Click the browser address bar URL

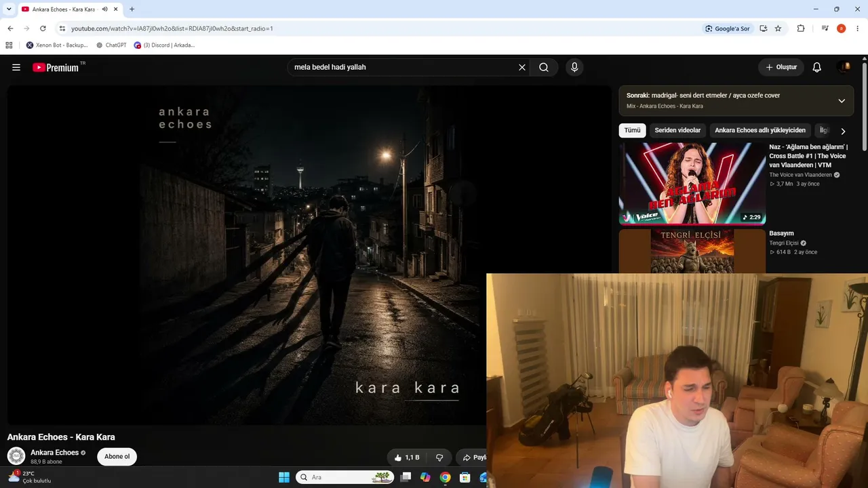pyautogui.click(x=172, y=28)
